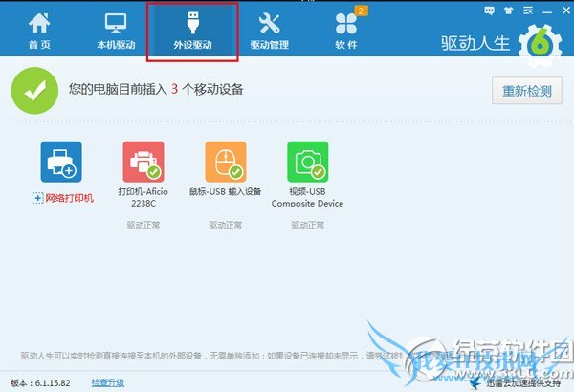Click the 您的电脑目前插入 3 个移动设备 message
The width and height of the screenshot is (574, 392).
click(x=156, y=89)
